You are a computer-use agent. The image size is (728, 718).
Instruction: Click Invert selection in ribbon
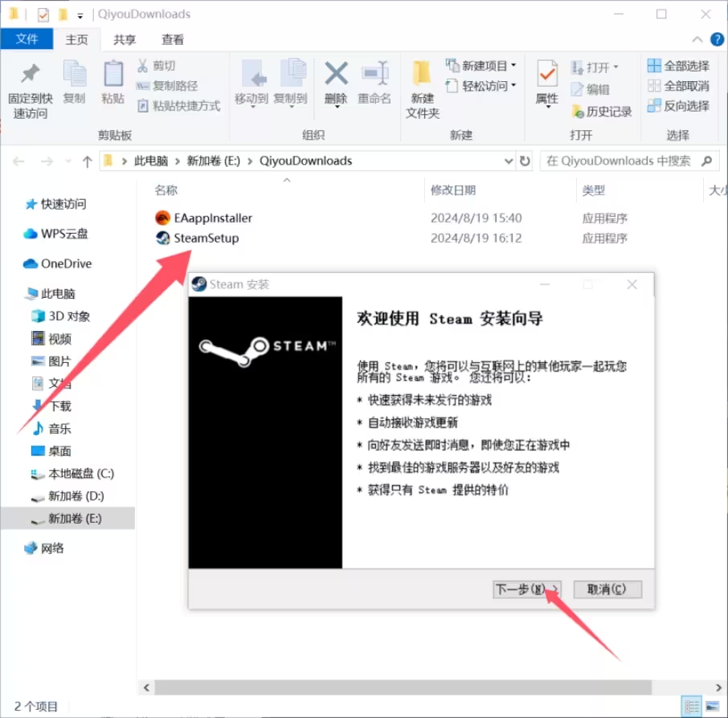(x=678, y=106)
